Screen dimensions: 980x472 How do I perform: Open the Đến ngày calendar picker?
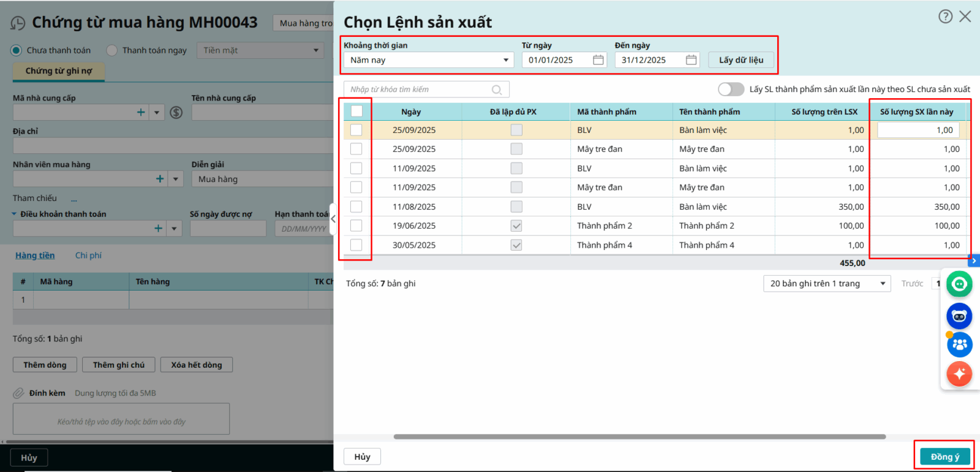click(691, 60)
